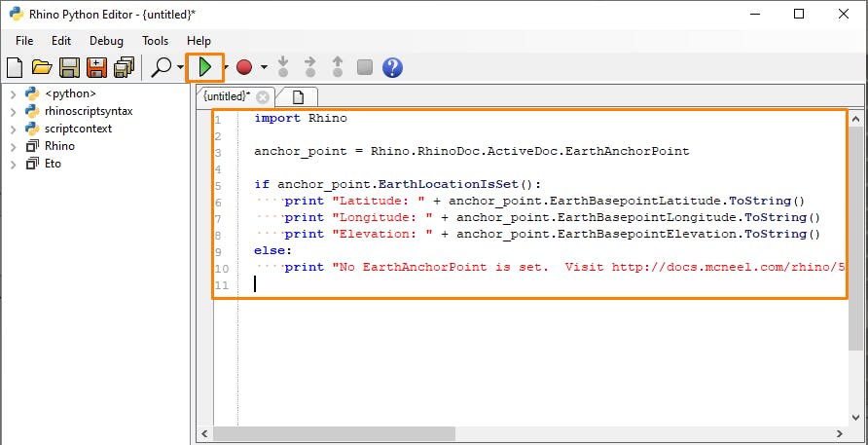This screenshot has width=868, height=445.
Task: Open the dropdown arrow beside the breakpoint icon
Action: click(264, 67)
